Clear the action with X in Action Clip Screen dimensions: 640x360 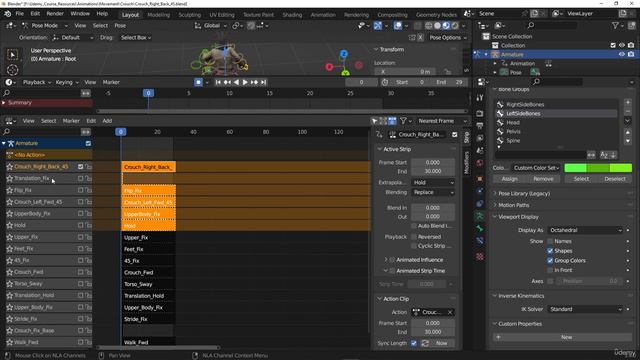450,312
